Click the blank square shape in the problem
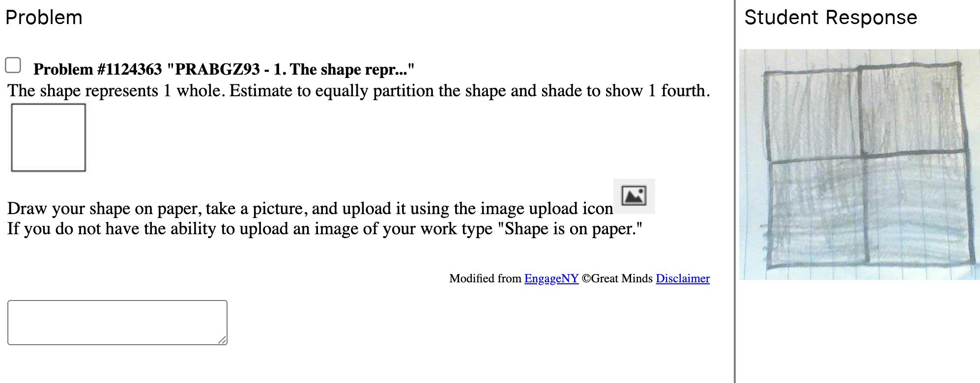Viewport: 980px width, 383px height. click(48, 137)
